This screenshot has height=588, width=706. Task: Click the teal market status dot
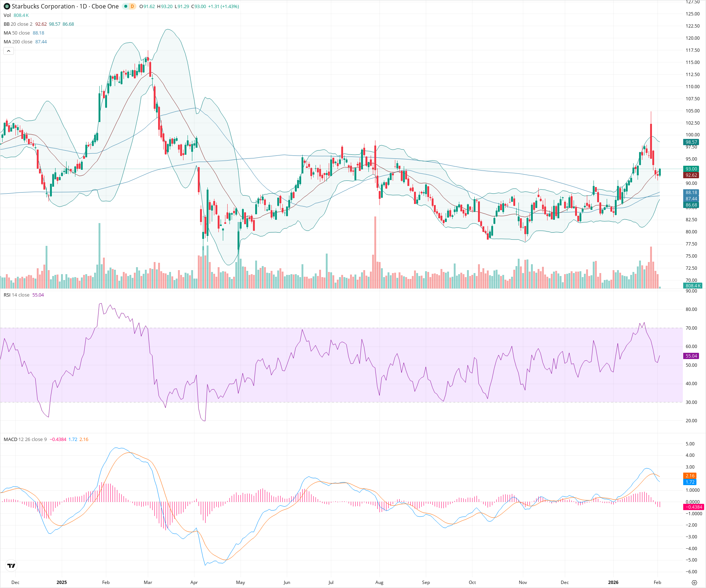tap(125, 7)
